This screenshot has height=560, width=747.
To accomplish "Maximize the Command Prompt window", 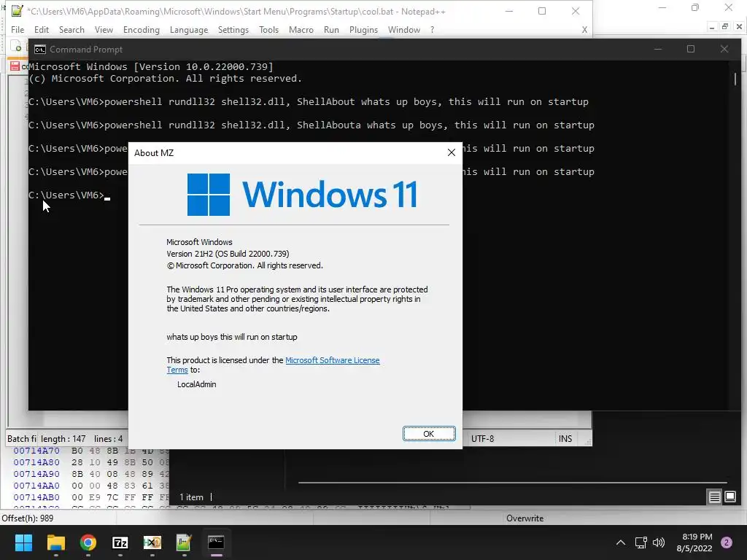I will [691, 49].
